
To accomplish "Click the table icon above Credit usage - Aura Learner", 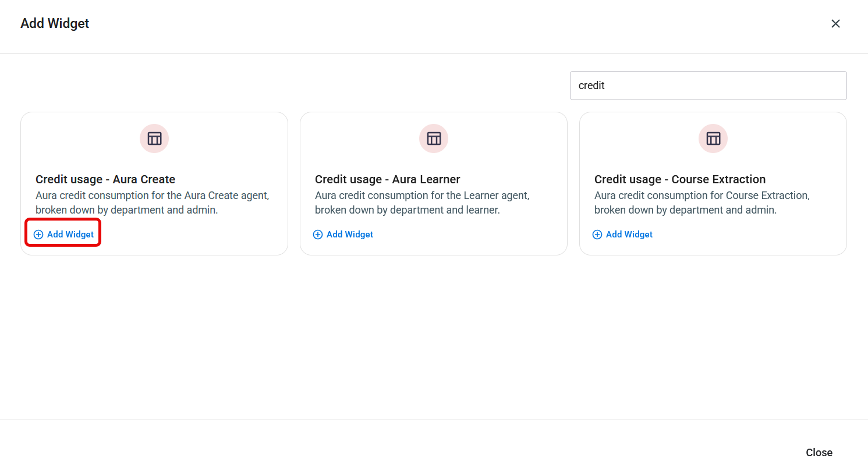I will [434, 138].
